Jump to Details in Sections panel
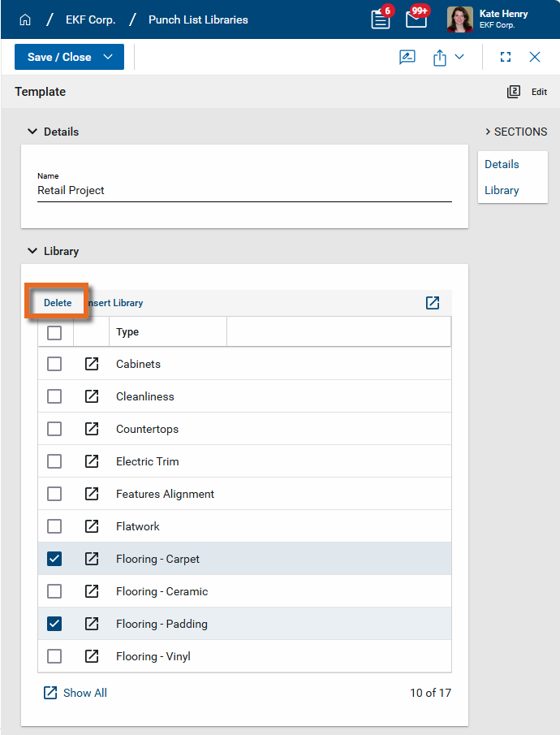The image size is (560, 735). pos(502,164)
